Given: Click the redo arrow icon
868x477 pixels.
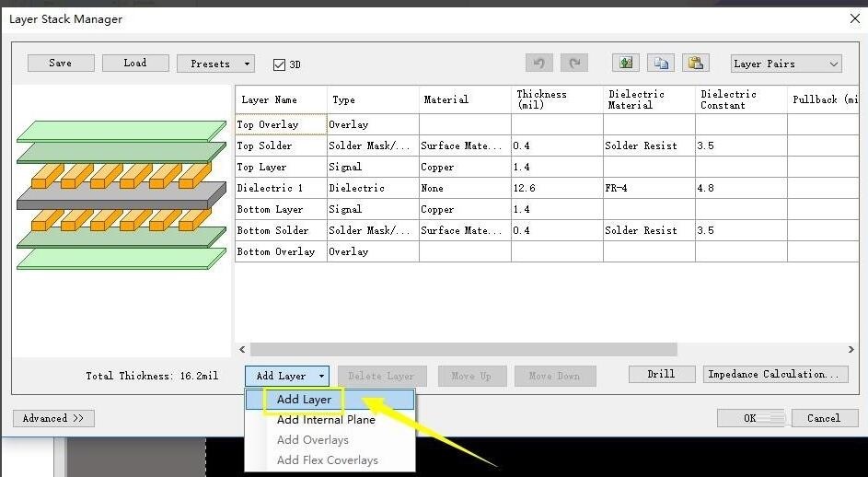Looking at the screenshot, I should point(574,64).
